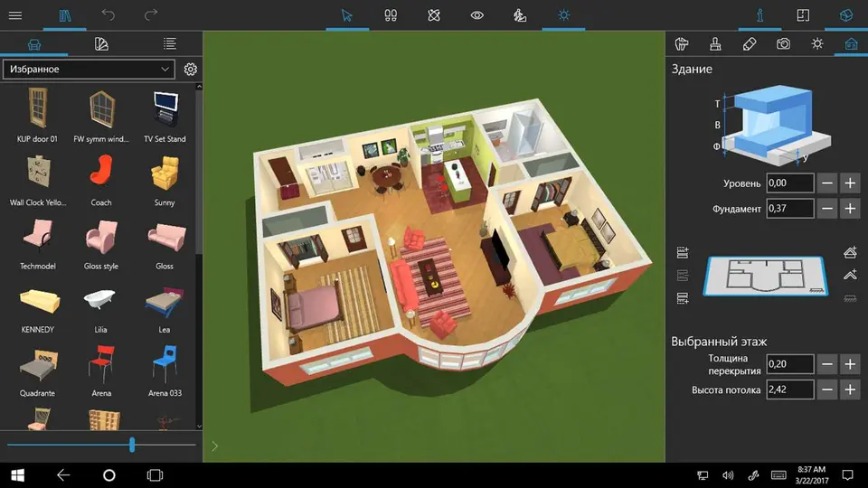Click the roof edit icon
The image size is (868, 488).
click(850, 275)
